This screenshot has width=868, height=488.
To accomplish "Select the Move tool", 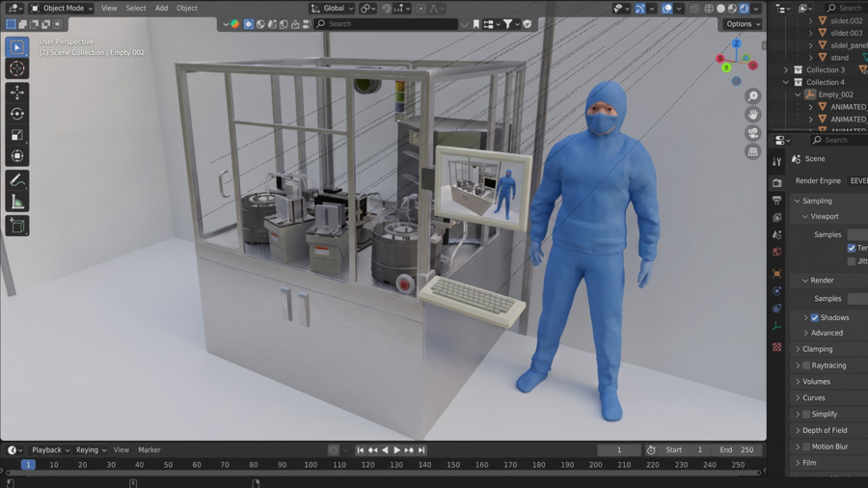I will tap(16, 93).
